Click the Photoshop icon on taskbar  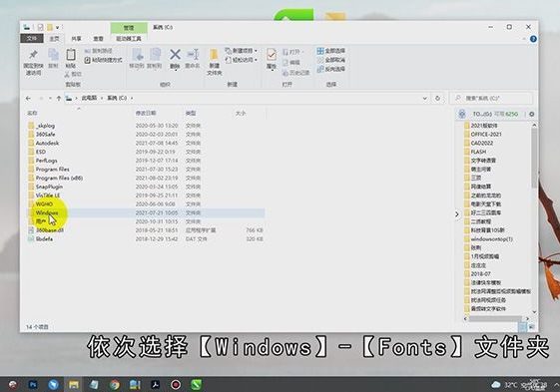[33, 384]
